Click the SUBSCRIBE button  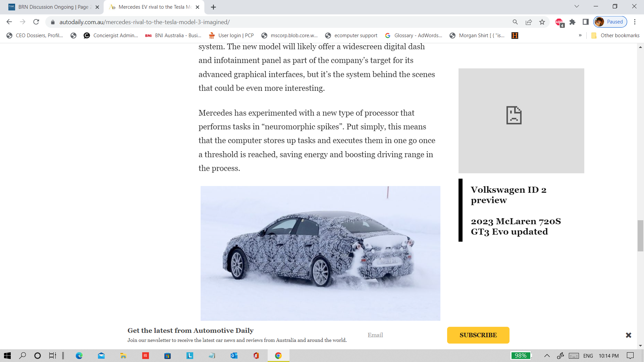coord(478,335)
